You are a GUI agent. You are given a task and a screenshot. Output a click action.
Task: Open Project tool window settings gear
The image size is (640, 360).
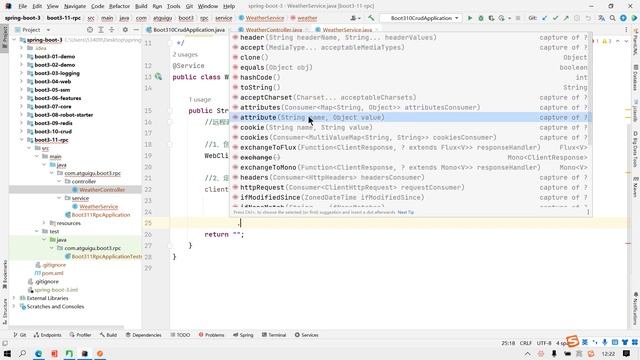[125, 30]
